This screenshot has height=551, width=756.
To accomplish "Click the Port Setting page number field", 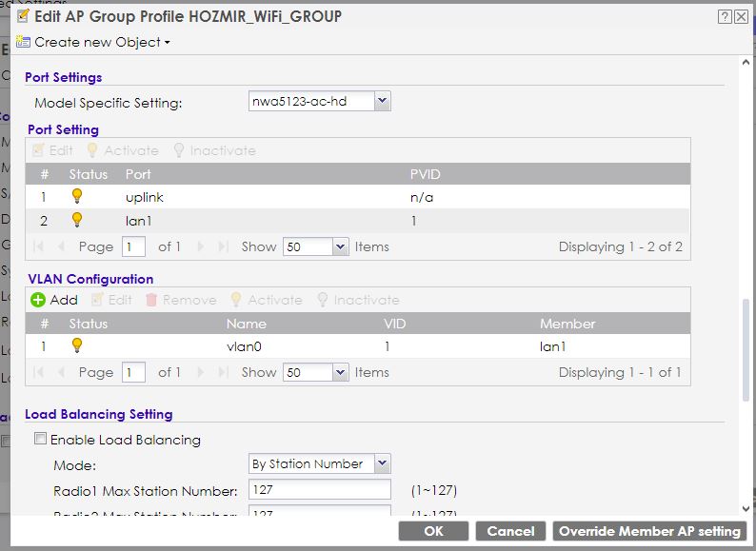I will tap(133, 246).
